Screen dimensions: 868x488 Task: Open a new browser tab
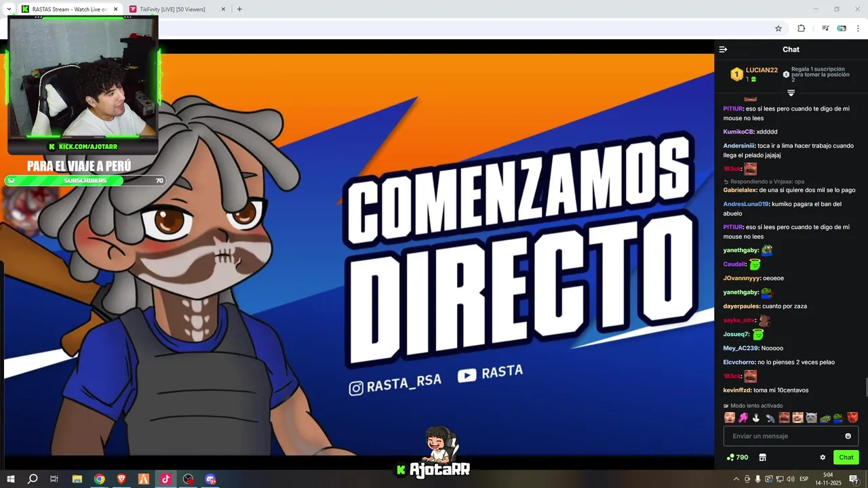click(239, 9)
